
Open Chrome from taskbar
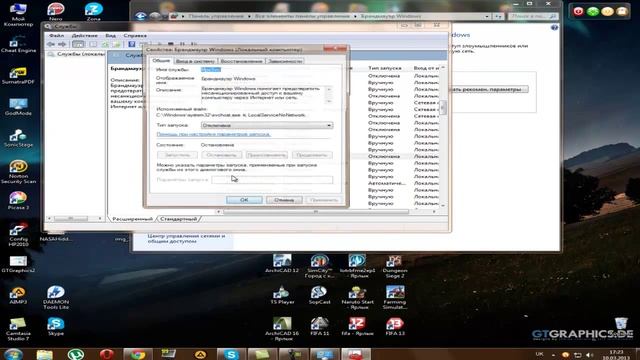coord(138,354)
